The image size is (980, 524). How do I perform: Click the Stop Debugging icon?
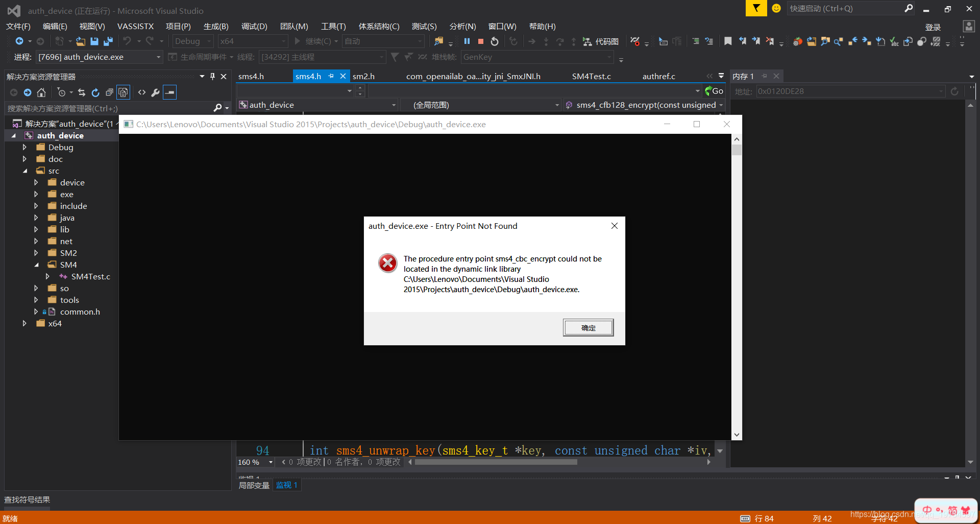click(480, 41)
